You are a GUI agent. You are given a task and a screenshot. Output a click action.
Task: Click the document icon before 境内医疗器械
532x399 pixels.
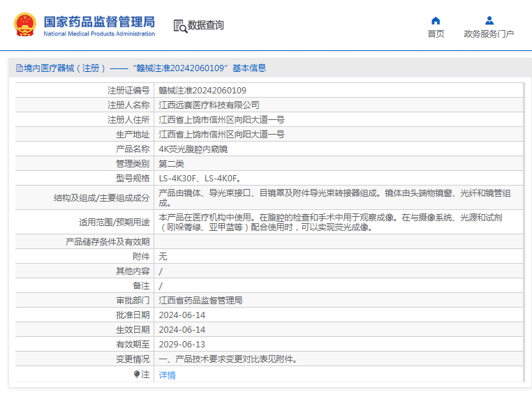[20, 68]
